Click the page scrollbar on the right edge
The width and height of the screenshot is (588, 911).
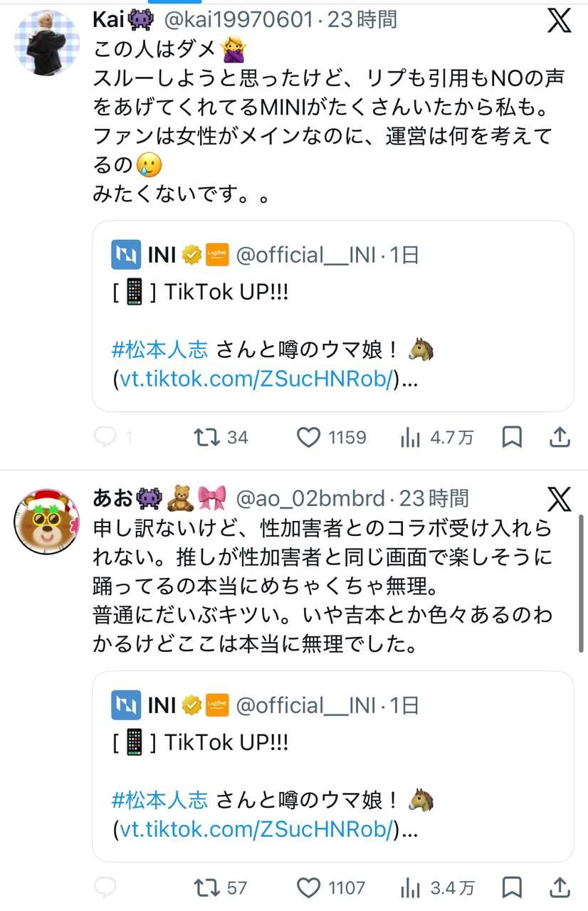point(582,584)
